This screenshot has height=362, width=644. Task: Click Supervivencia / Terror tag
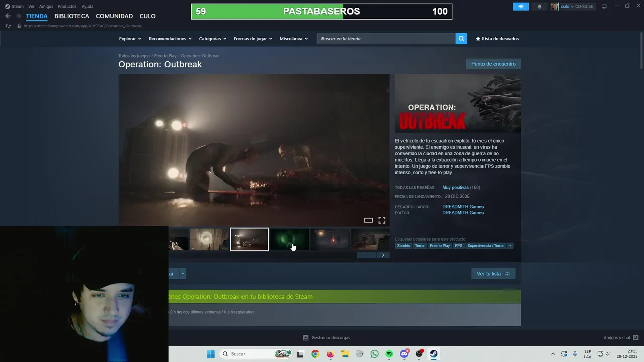point(486,246)
